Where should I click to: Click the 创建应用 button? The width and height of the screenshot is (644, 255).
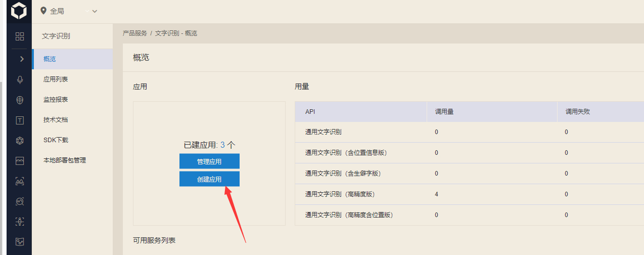(x=209, y=179)
